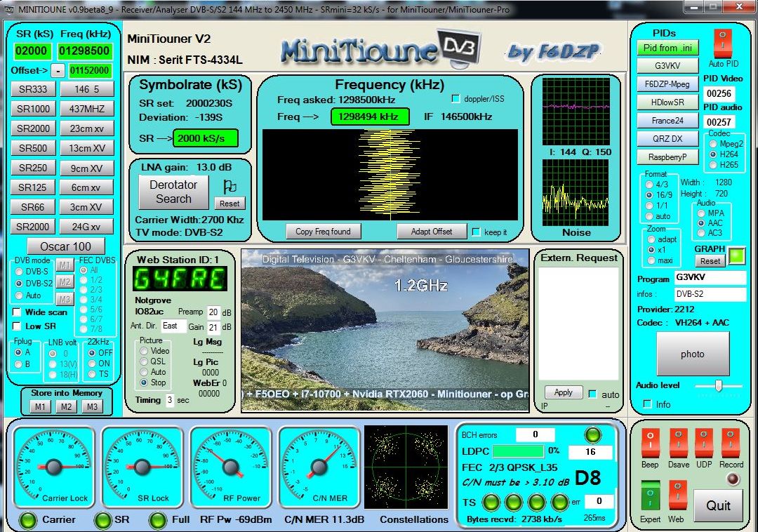Screen dimensions: 758x532
Task: Click the G4FRE station ID display
Action: [x=180, y=279]
